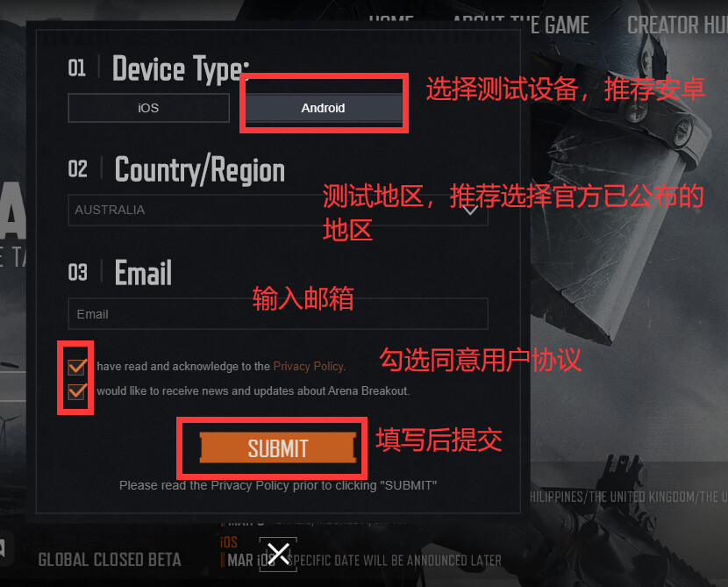Focus the Email input field
Screen dimensions: 728x587
coord(278,314)
